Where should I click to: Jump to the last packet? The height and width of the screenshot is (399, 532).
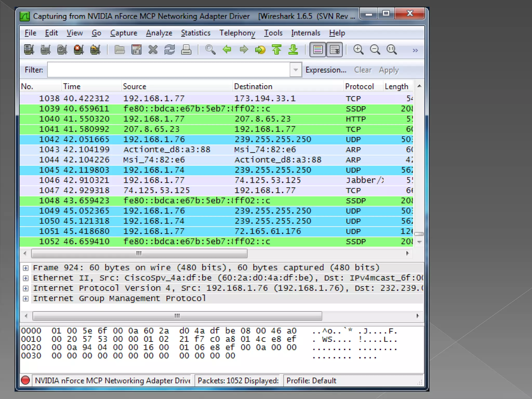pyautogui.click(x=293, y=50)
